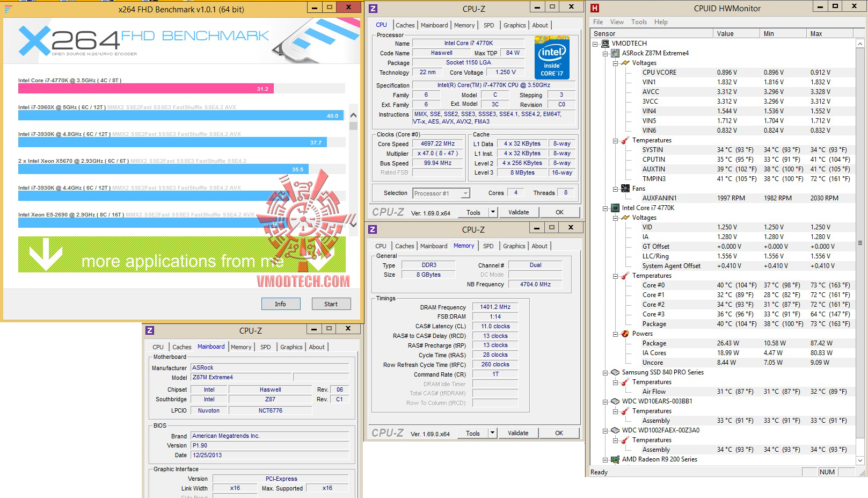This screenshot has height=498, width=868.
Task: Click Validate in the CPU-Z CPU window
Action: tap(519, 212)
